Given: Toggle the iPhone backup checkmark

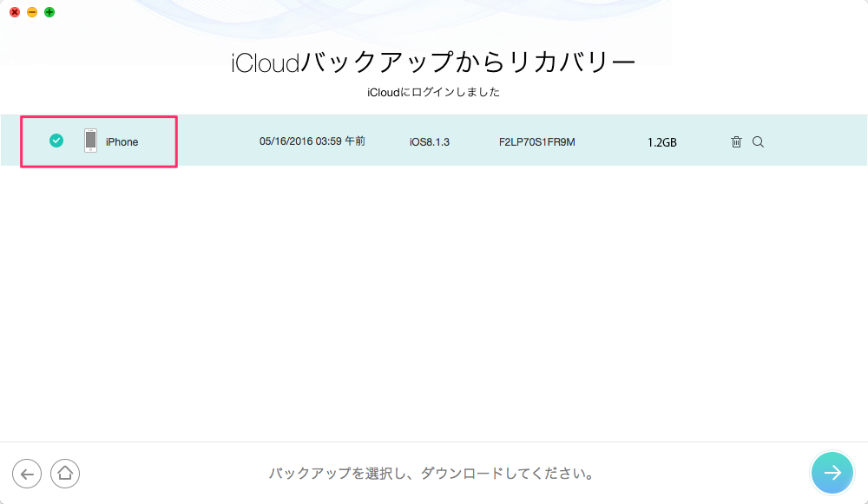Looking at the screenshot, I should click(56, 141).
